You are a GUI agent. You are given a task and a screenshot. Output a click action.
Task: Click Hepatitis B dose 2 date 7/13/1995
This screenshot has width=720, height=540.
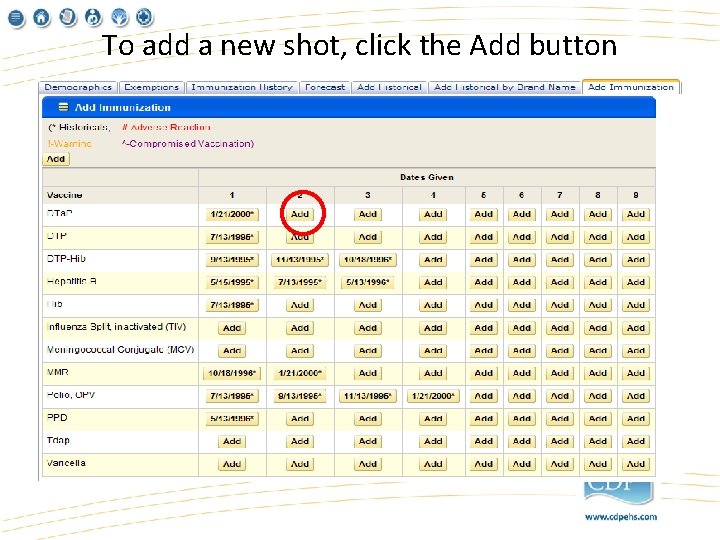[x=300, y=282]
